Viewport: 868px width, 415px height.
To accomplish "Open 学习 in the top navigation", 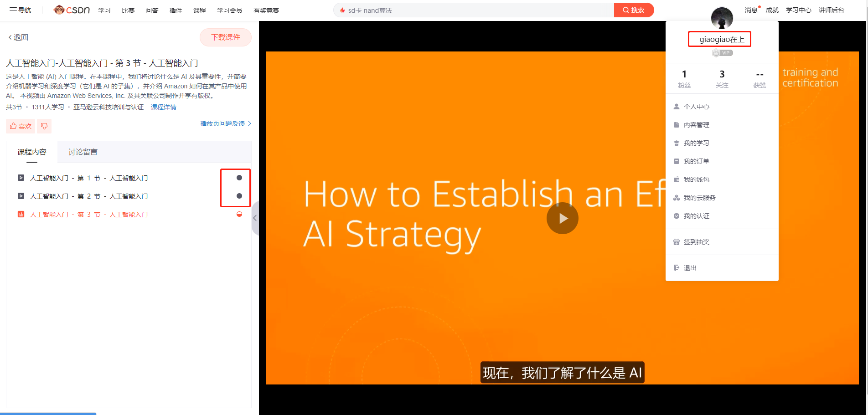I will click(104, 10).
